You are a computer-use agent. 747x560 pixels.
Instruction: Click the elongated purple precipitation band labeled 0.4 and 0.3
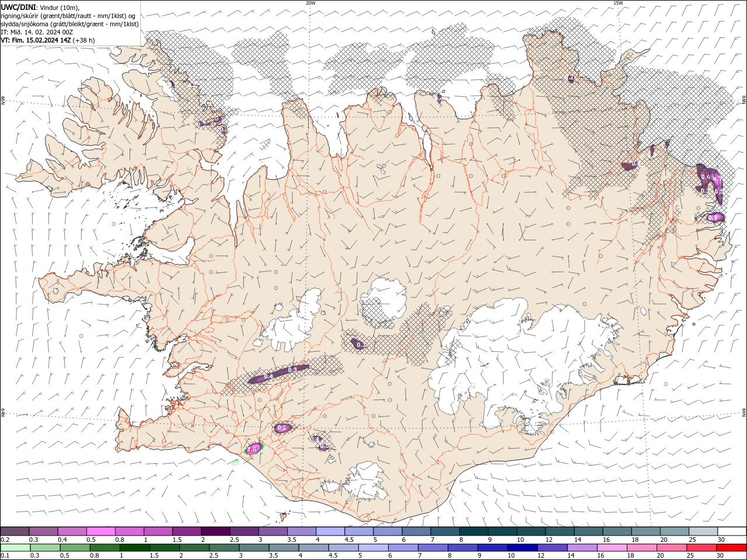(279, 374)
